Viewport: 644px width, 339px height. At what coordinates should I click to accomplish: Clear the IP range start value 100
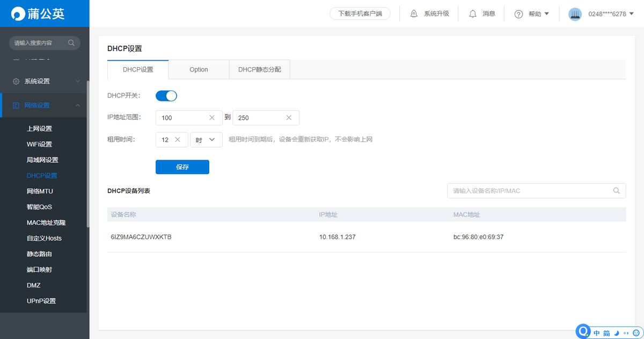[212, 118]
